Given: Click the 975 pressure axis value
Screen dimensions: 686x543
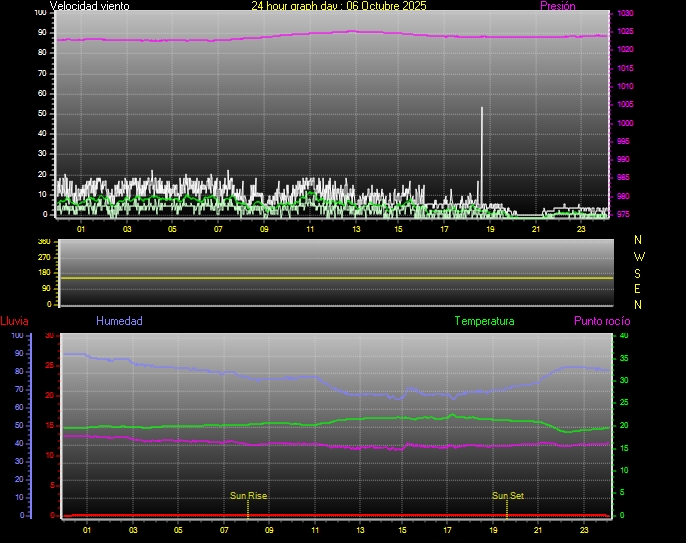Looking at the screenshot, I should [x=625, y=214].
